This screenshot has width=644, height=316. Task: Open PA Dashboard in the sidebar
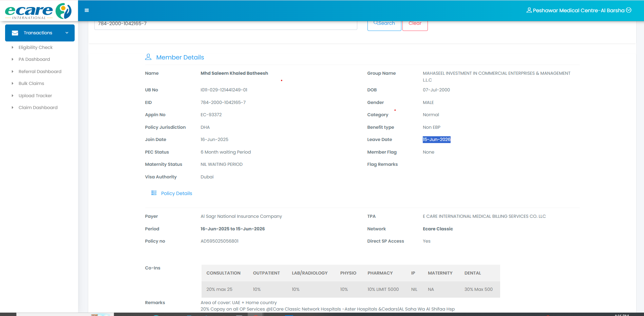(34, 59)
